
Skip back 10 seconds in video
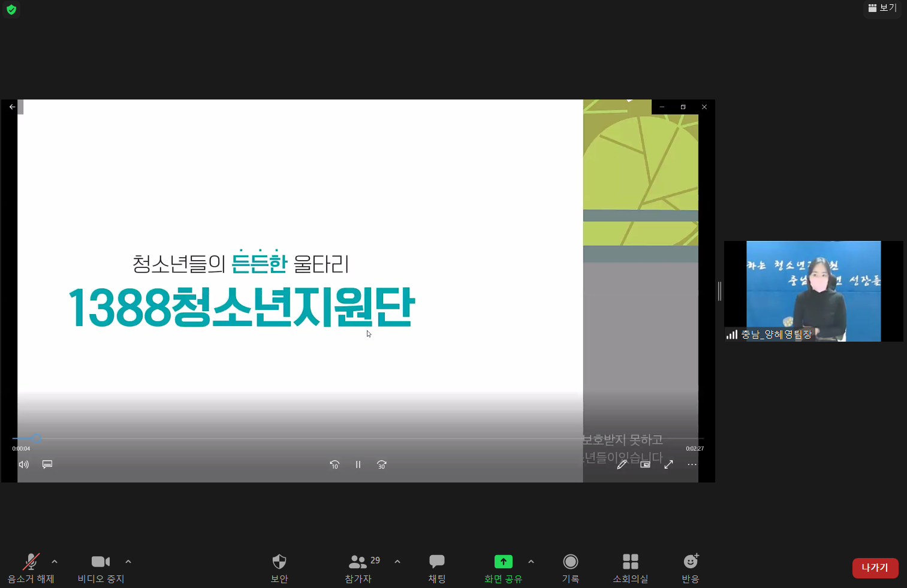click(335, 465)
